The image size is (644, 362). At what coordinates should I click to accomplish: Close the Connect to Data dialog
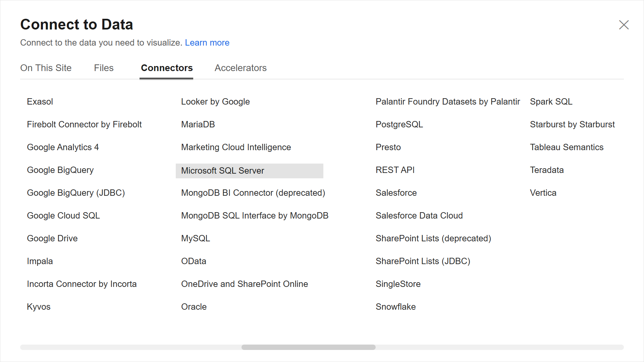624,25
